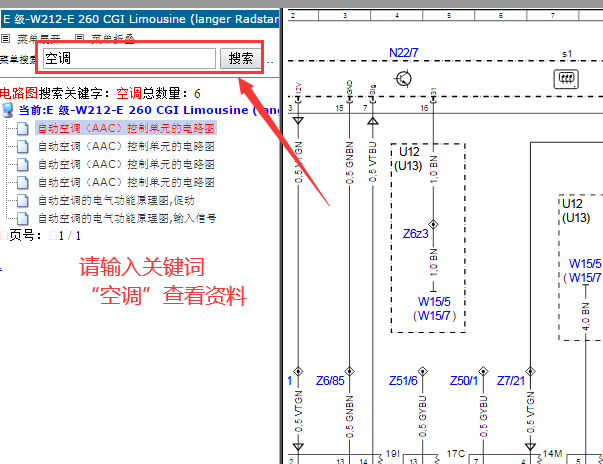Click the 搜索 search button
Viewport: 603px width, 464px height.
point(241,58)
